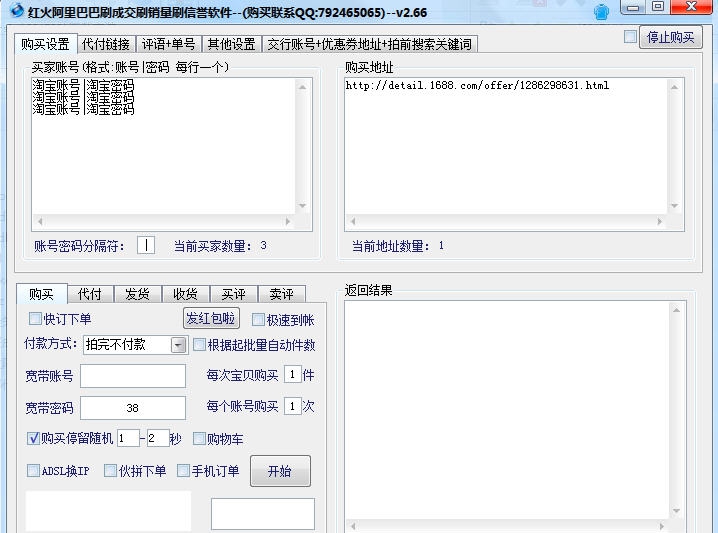The image size is (718, 533).
Task: Open the 评语+单号 tab
Action: pos(169,44)
